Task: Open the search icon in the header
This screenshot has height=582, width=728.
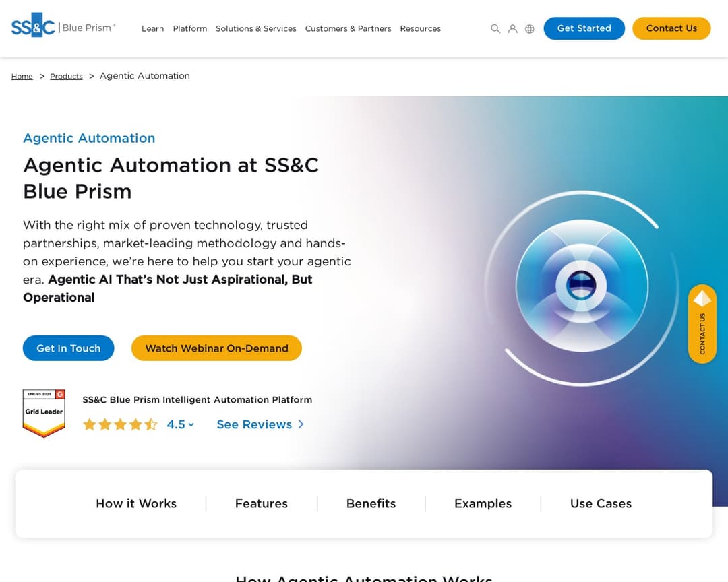Action: [495, 28]
